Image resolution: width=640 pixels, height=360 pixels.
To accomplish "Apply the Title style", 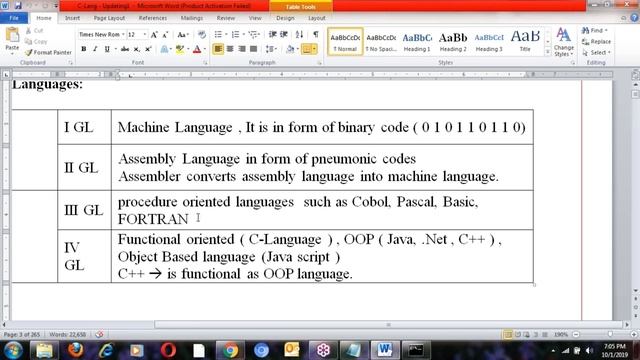I will (525, 42).
